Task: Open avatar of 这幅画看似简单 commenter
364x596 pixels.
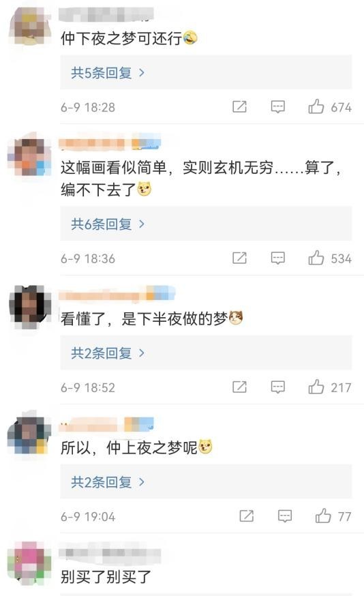Action: pyautogui.click(x=30, y=157)
